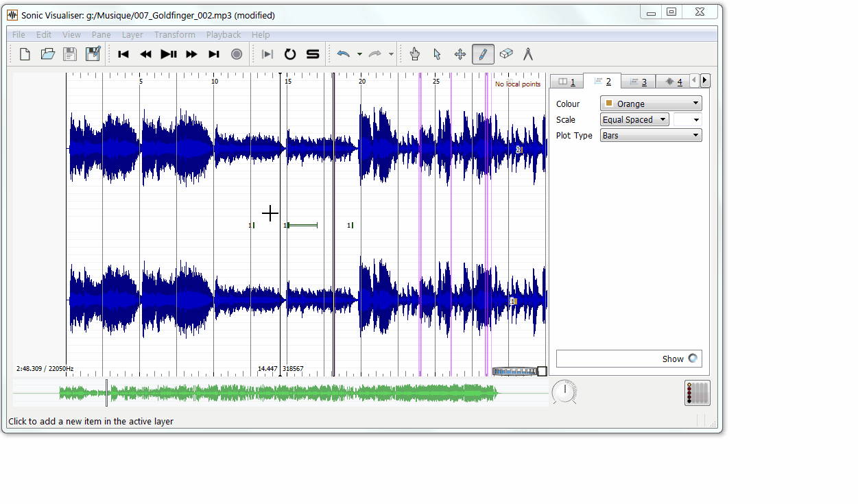Switch to waveform layer tab 4
Viewport: 858px width, 504px height.
click(672, 82)
